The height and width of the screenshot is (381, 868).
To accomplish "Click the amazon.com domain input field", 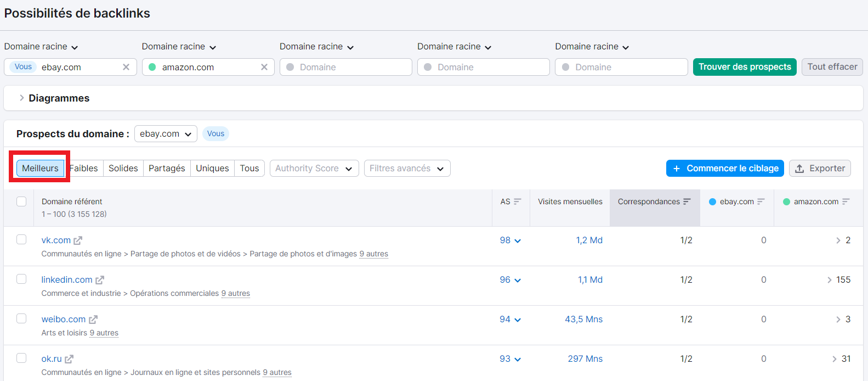I will pos(208,67).
